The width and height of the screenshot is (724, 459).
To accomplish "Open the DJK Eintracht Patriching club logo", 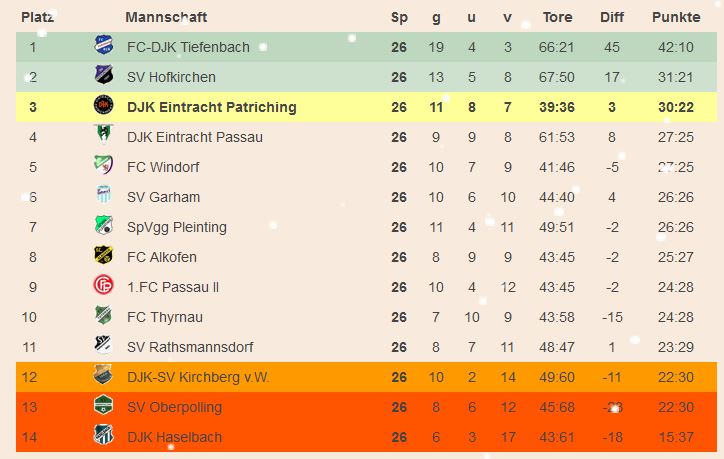I will point(103,105).
